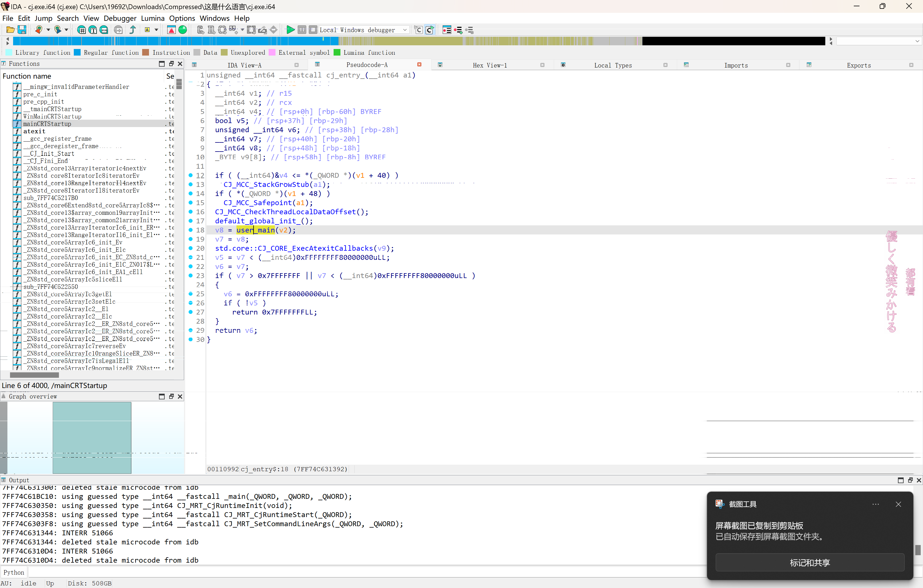The height and width of the screenshot is (588, 923).
Task: Open the segments list toolbar icon
Action: pos(81,30)
